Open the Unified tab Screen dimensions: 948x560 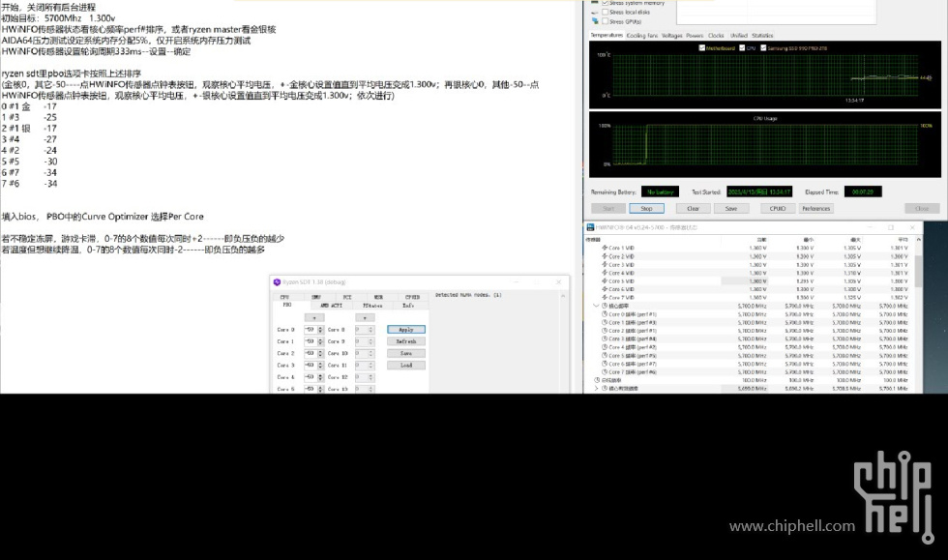click(739, 36)
